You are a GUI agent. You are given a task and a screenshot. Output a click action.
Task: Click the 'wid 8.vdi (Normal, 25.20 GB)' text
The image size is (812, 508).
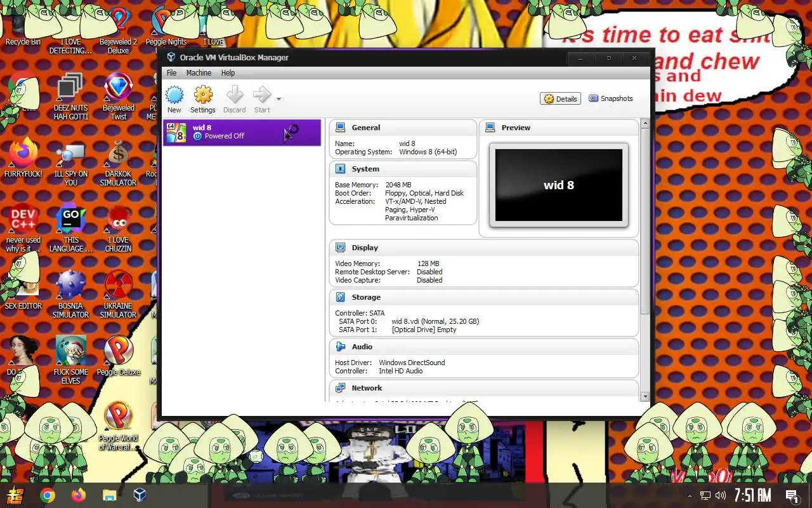tap(435, 321)
